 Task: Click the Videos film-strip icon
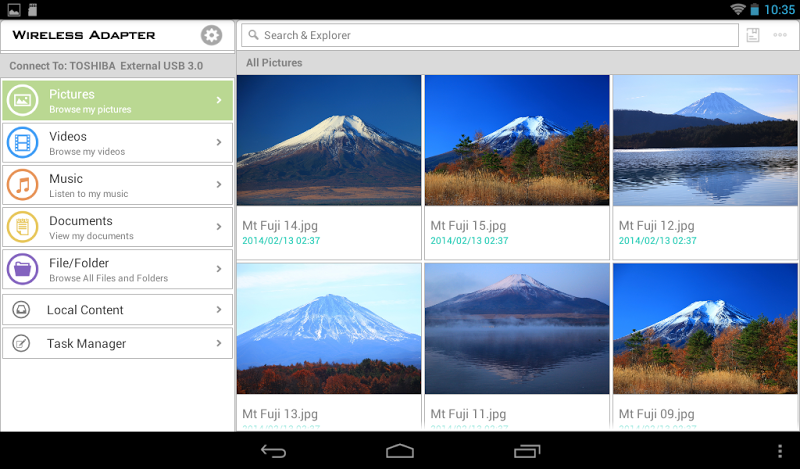[x=22, y=142]
